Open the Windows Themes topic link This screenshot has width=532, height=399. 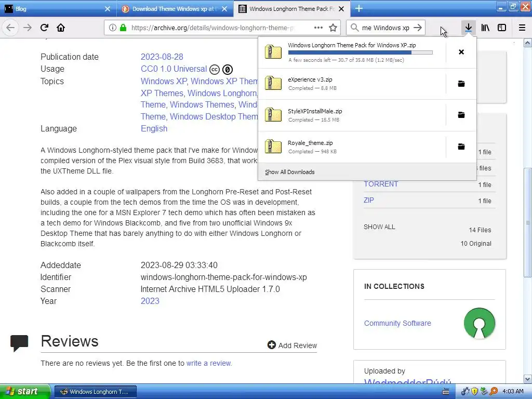point(202,105)
